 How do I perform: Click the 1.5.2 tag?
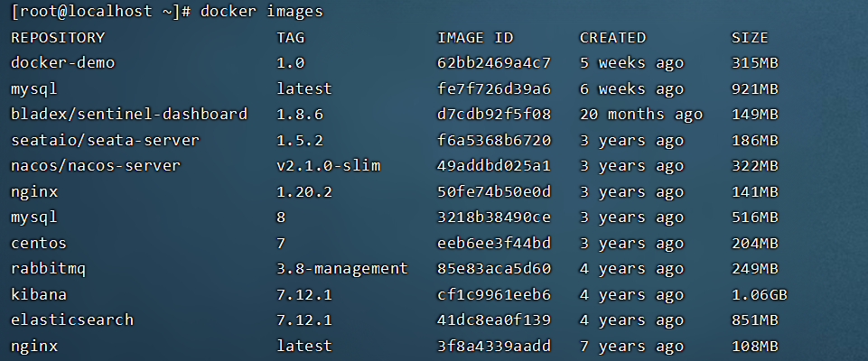click(300, 141)
